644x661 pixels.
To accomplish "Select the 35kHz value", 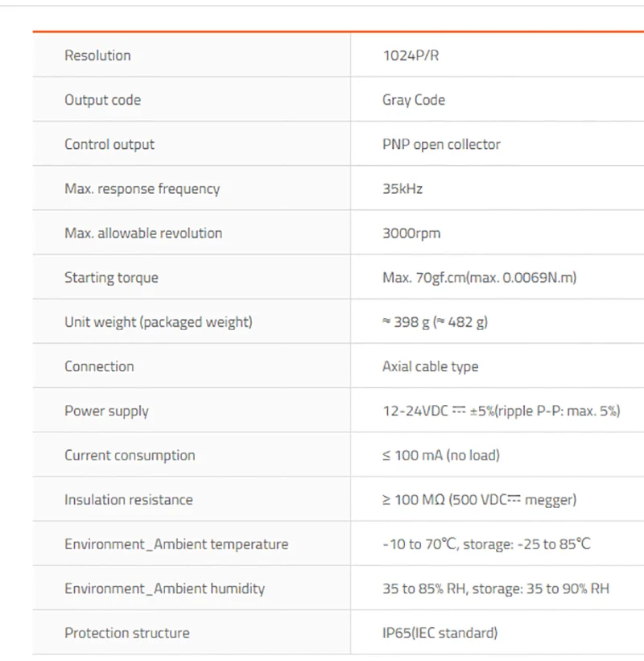I will 402,188.
